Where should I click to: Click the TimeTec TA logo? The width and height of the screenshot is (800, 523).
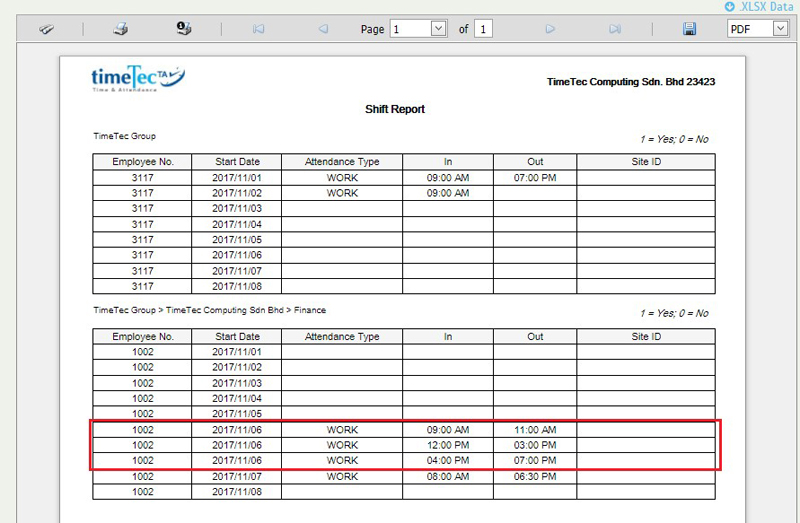tap(138, 79)
